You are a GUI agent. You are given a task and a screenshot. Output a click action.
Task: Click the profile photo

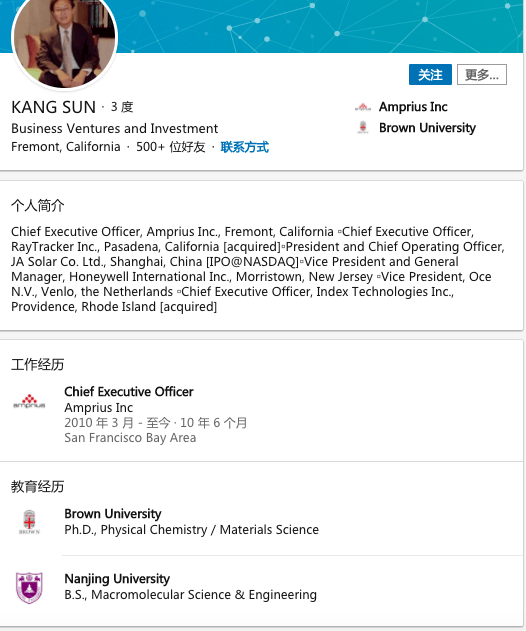tap(64, 37)
